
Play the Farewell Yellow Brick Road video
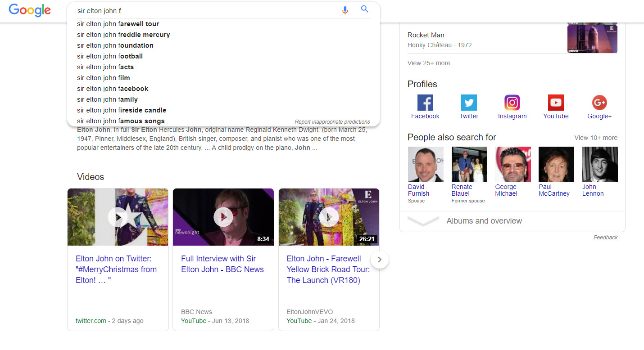329,217
